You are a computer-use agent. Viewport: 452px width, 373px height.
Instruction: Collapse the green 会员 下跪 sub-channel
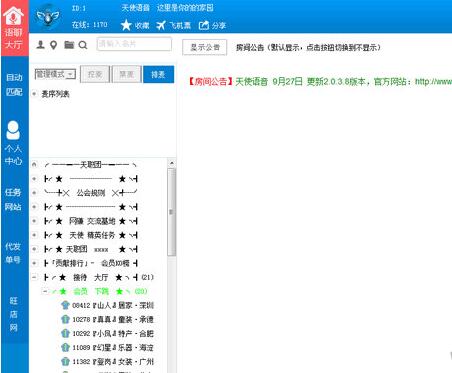tap(45, 291)
